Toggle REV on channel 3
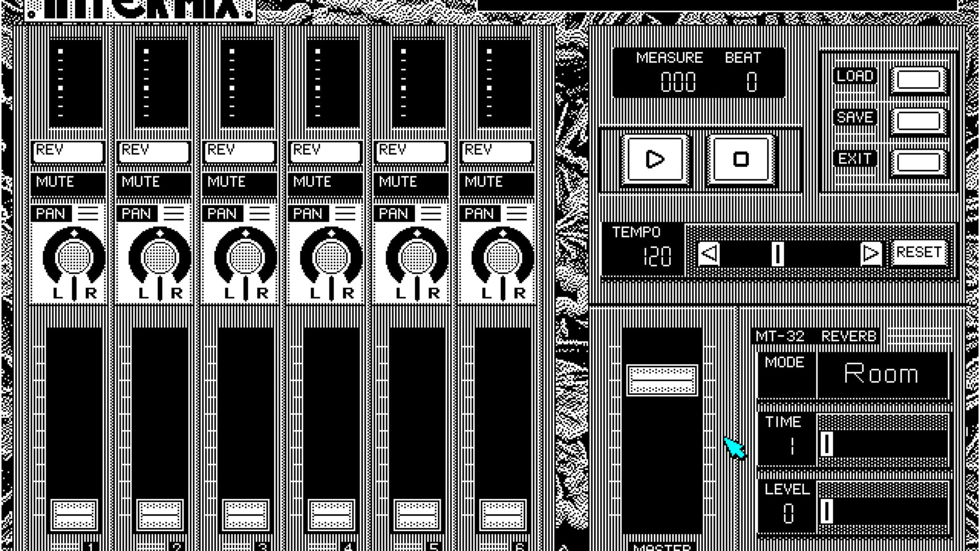 (239, 152)
